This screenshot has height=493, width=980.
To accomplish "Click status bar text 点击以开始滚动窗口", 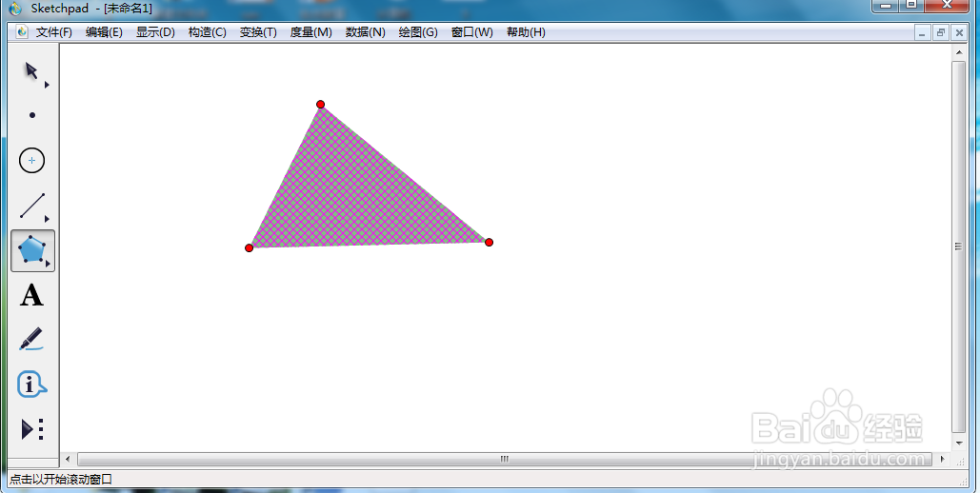I will click(61, 480).
